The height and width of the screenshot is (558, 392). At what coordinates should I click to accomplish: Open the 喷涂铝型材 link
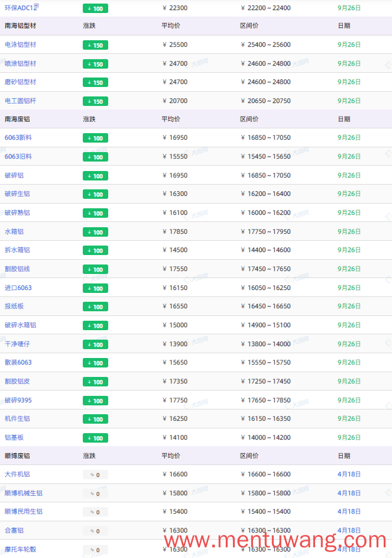pyautogui.click(x=20, y=64)
